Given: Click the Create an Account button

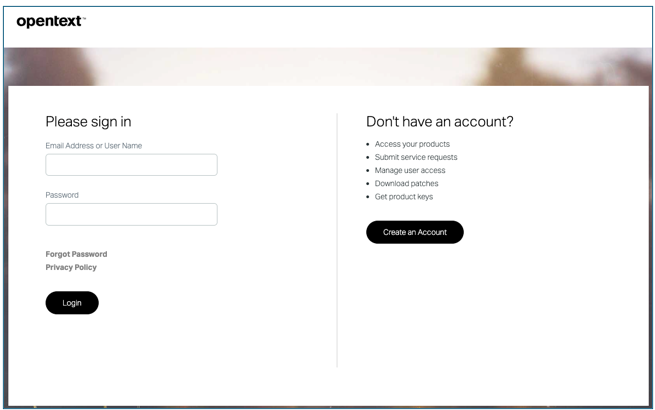Looking at the screenshot, I should 414,232.
